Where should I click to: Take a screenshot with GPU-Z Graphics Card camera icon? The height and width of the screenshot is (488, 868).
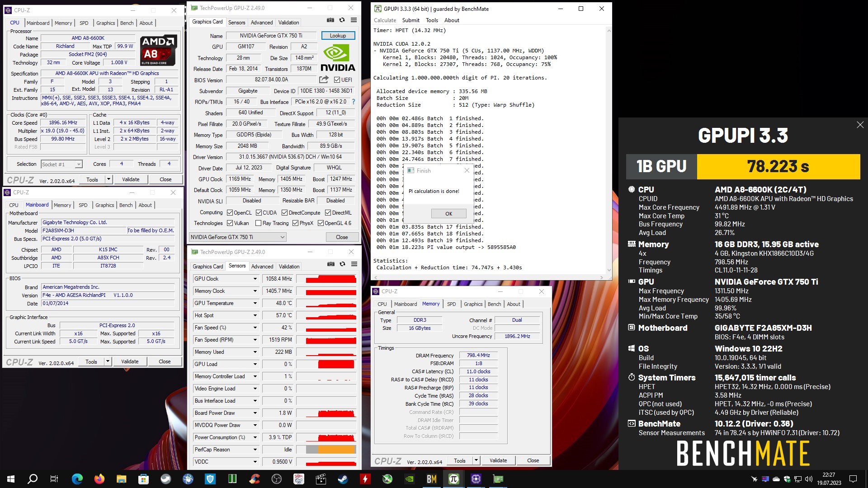pos(330,20)
